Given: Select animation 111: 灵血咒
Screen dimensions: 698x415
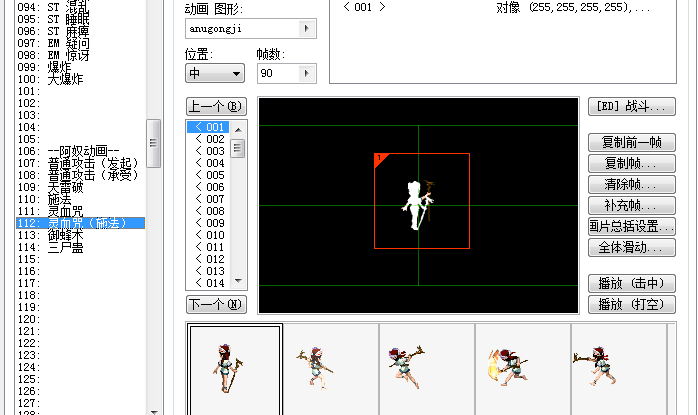Looking at the screenshot, I should click(x=81, y=211).
